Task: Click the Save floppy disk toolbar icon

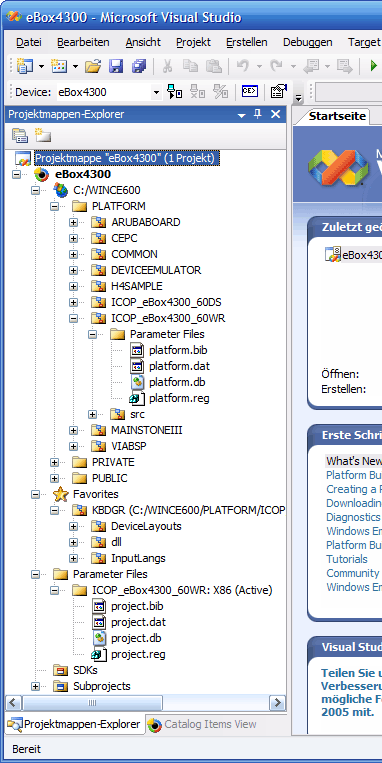Action: click(x=116, y=66)
